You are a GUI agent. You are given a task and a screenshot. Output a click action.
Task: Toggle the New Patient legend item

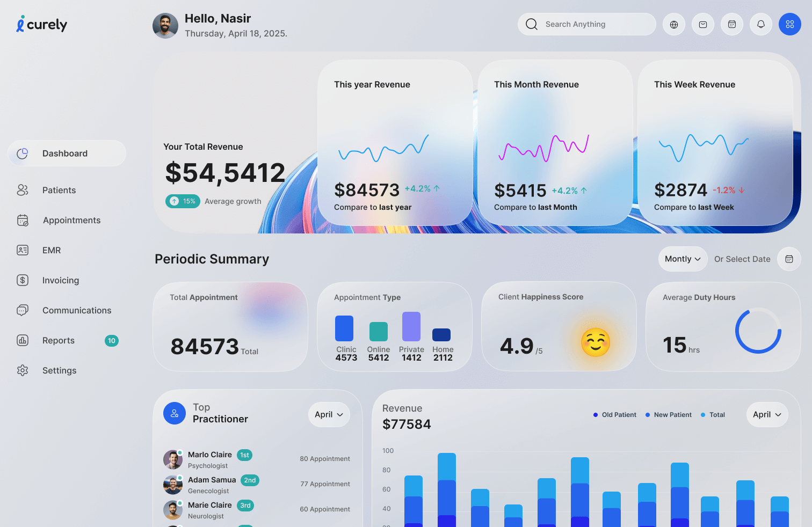pyautogui.click(x=668, y=415)
